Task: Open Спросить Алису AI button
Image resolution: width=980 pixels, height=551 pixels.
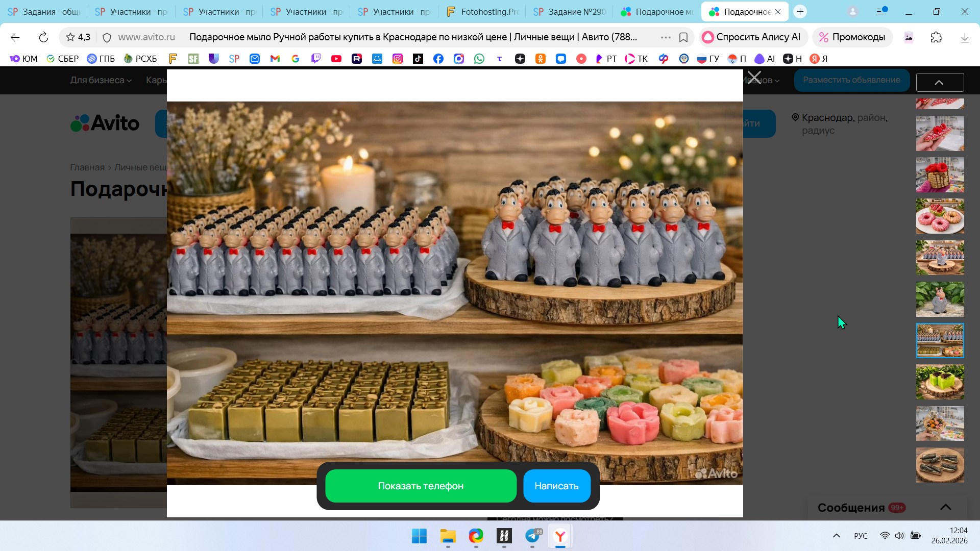Action: (752, 37)
